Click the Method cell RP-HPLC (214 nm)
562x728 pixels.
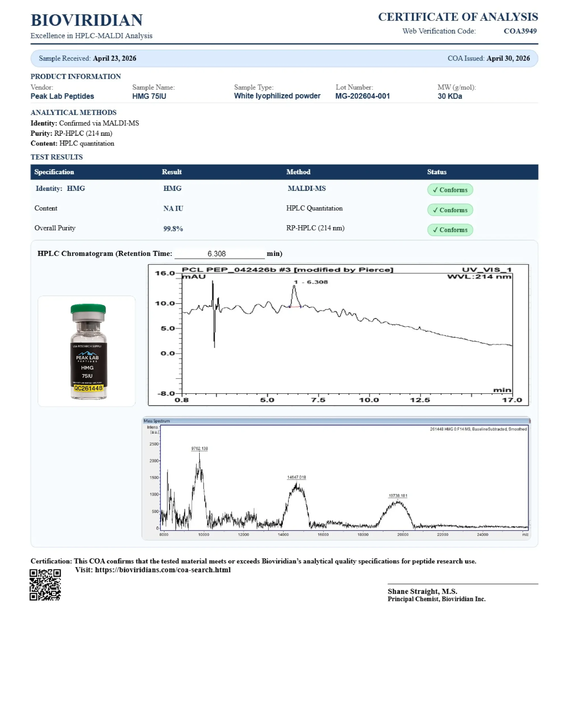click(x=315, y=228)
